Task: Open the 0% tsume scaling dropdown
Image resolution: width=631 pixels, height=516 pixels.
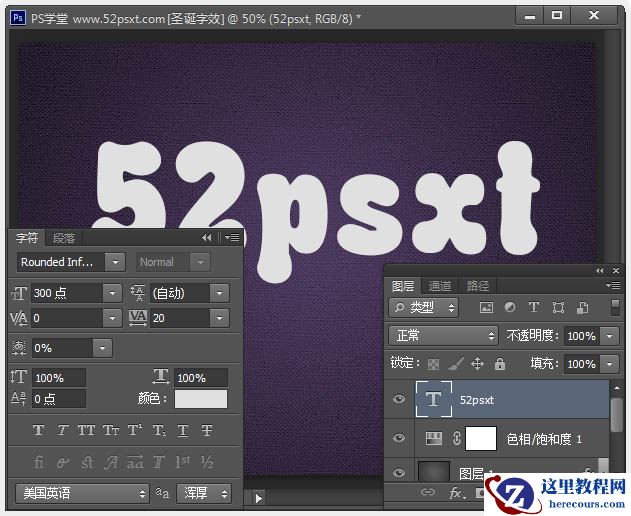Action: [x=102, y=348]
